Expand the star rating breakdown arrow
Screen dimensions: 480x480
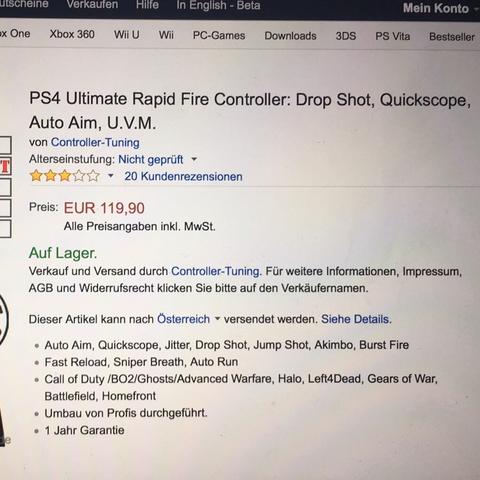point(111,176)
